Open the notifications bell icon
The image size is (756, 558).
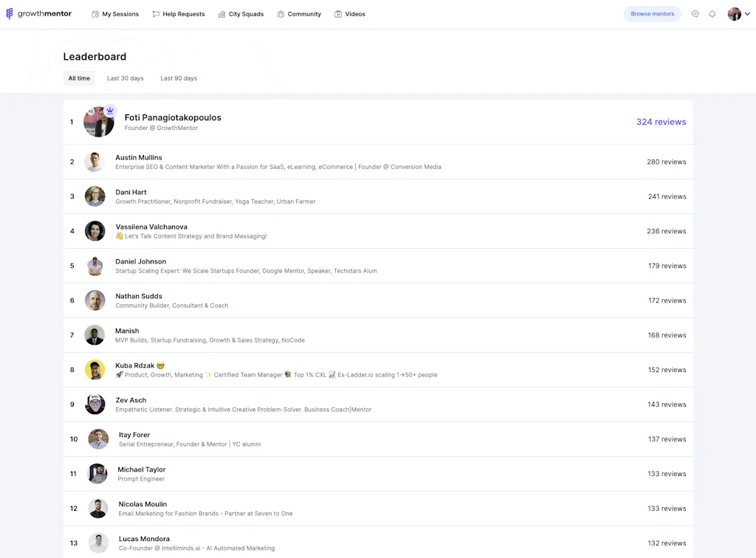tap(712, 14)
